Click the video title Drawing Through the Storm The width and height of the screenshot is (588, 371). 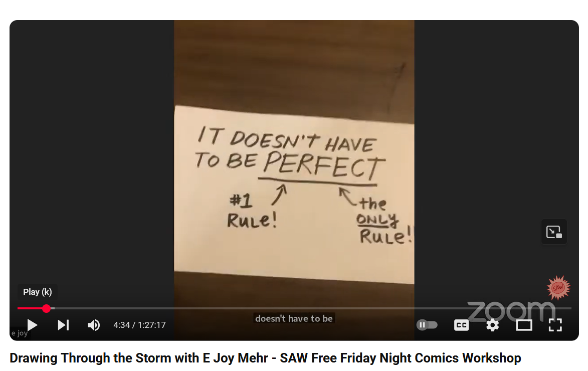tap(265, 358)
